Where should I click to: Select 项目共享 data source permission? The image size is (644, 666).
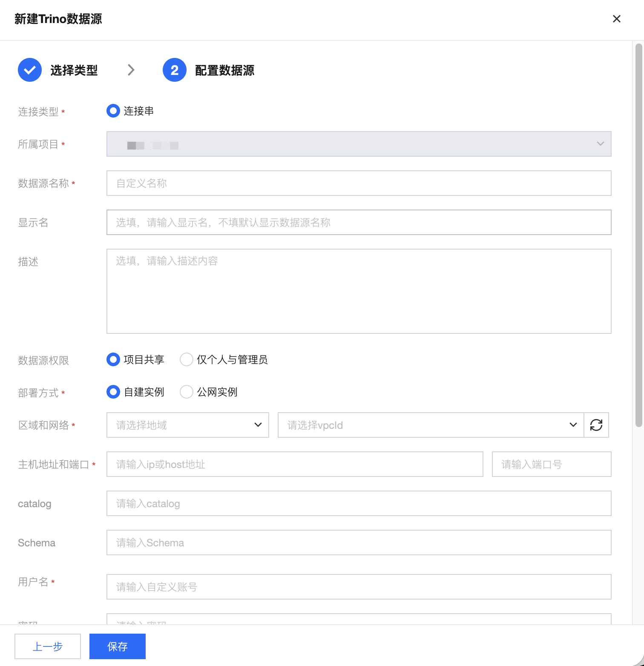coord(113,360)
